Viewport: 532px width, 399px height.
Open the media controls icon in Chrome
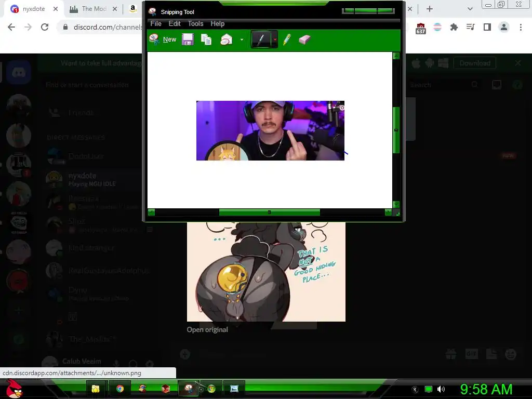coord(470,27)
